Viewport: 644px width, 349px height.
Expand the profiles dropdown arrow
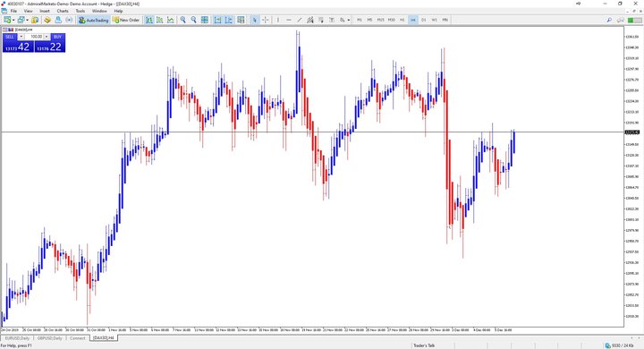(27, 21)
